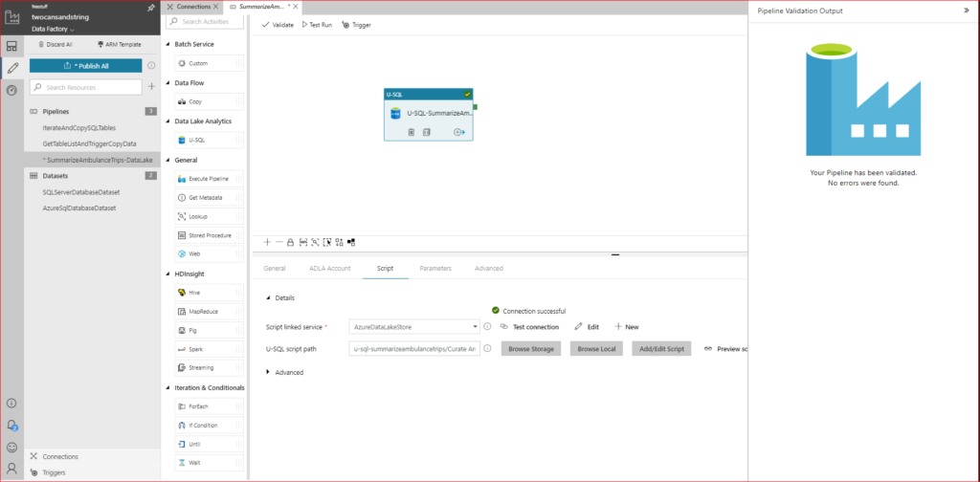This screenshot has height=482, width=980.
Task: Switch to the Connections tab
Action: pyautogui.click(x=192, y=7)
